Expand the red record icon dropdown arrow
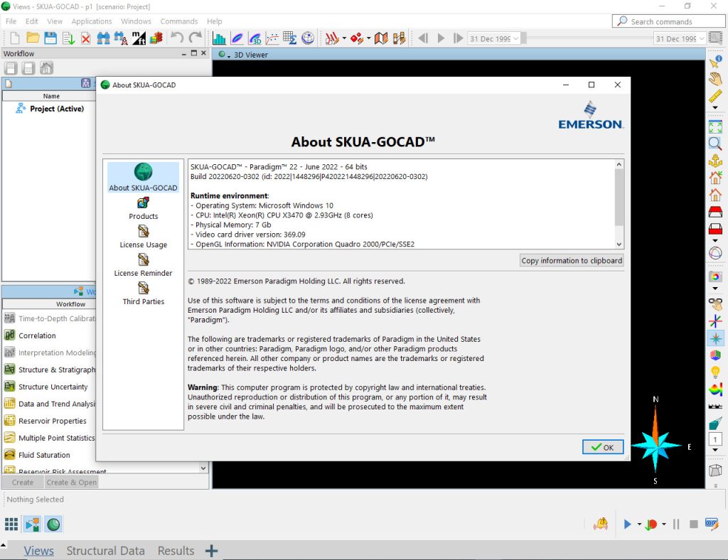Screen dimensions: 728x560 [x=664, y=524]
